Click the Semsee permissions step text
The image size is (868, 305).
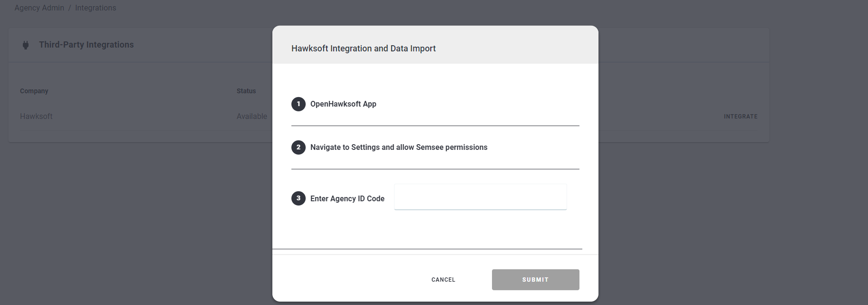[x=398, y=147]
